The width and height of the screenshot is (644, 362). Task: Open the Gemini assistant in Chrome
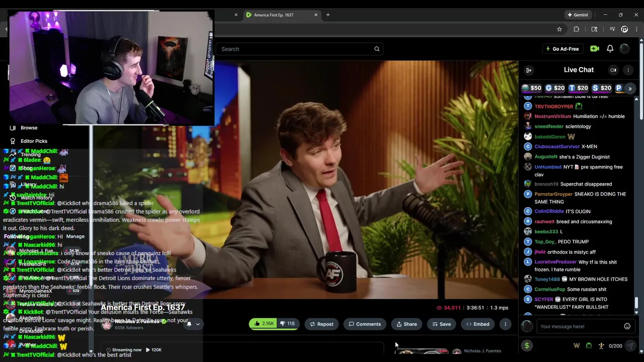coord(578,15)
